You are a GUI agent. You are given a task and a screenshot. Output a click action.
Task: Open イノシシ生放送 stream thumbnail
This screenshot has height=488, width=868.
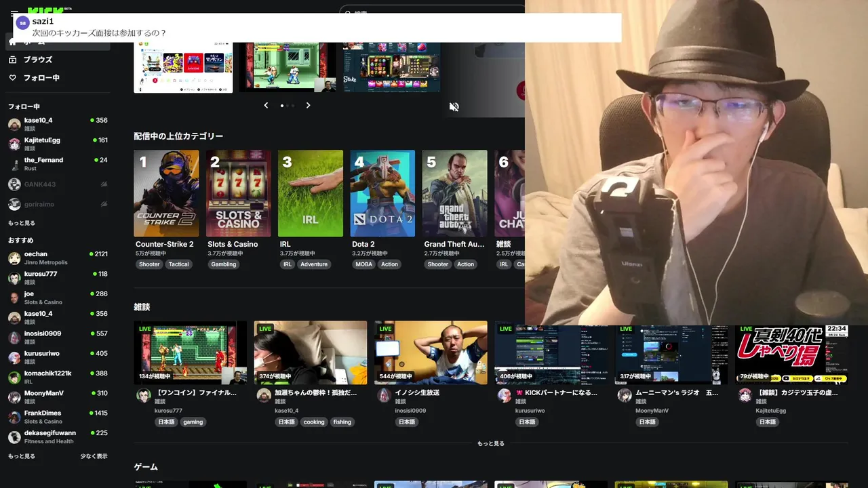click(x=431, y=352)
